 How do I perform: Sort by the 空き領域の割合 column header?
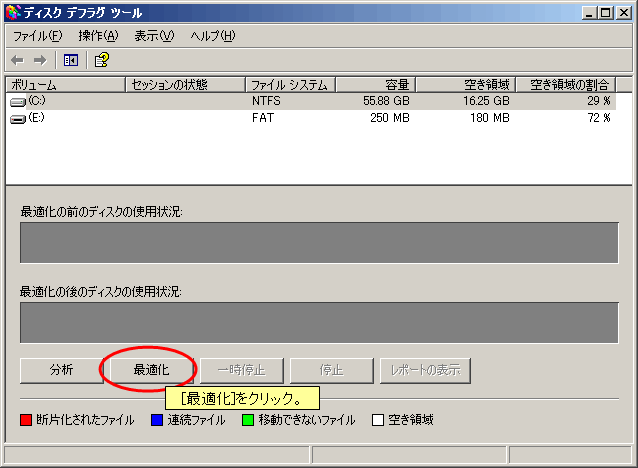tap(566, 85)
